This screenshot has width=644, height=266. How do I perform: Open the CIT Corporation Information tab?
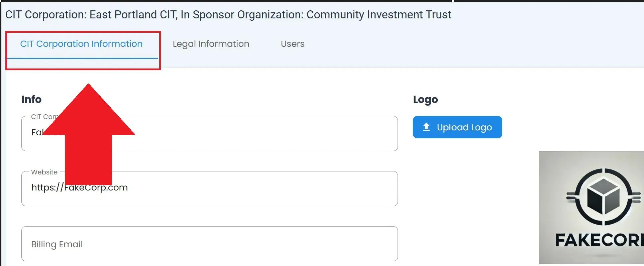[x=81, y=44]
